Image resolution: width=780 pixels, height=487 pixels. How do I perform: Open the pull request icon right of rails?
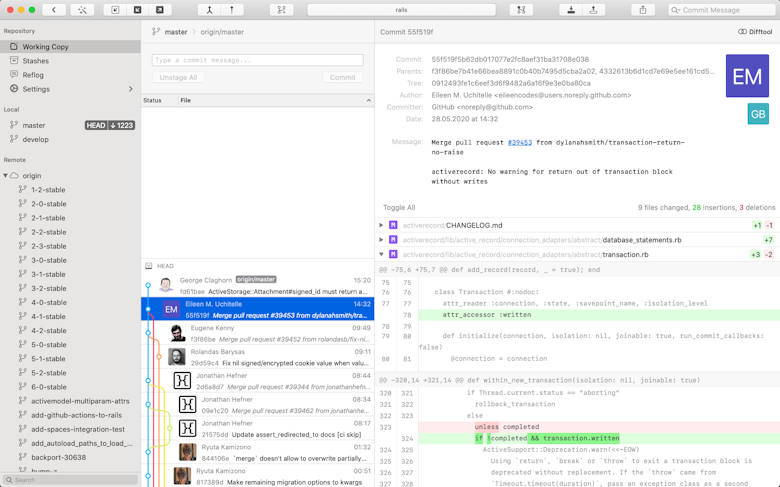(x=521, y=9)
